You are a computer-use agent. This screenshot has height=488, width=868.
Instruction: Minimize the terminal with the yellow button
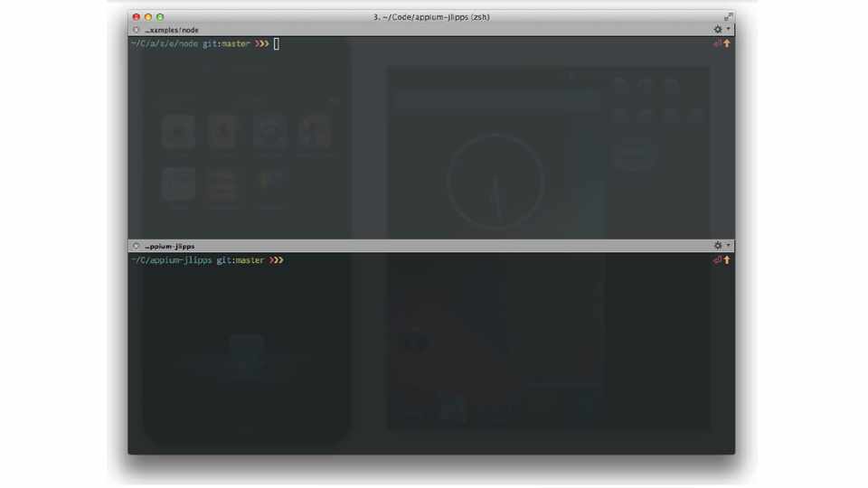[148, 16]
